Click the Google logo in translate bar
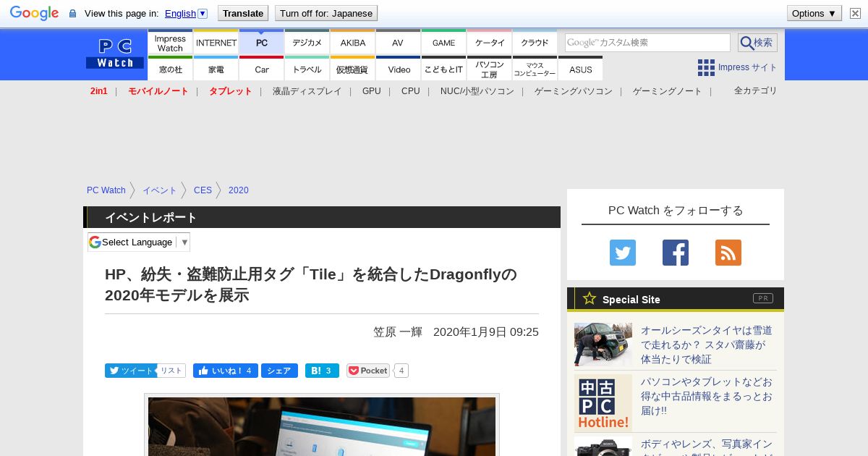 tap(34, 13)
